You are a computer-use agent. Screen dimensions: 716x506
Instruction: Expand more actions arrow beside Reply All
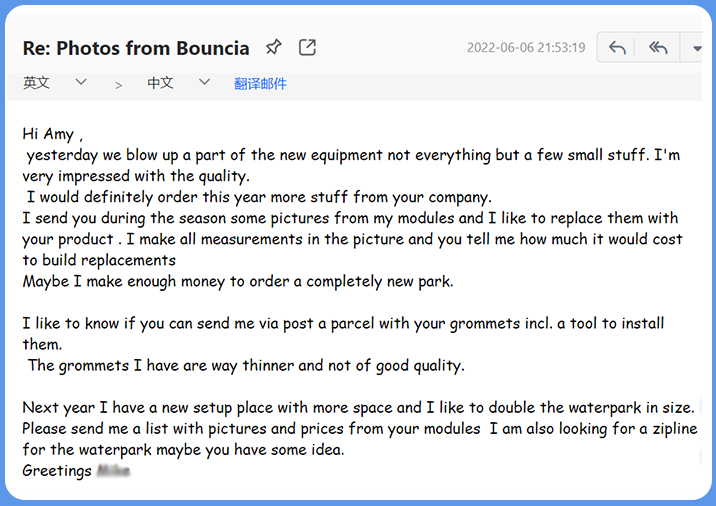(697, 48)
